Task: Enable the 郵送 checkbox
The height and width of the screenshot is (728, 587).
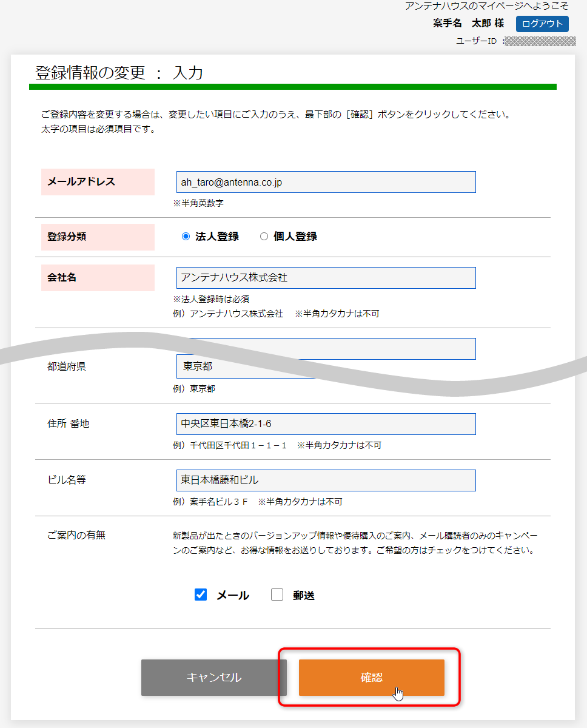Action: coord(277,595)
